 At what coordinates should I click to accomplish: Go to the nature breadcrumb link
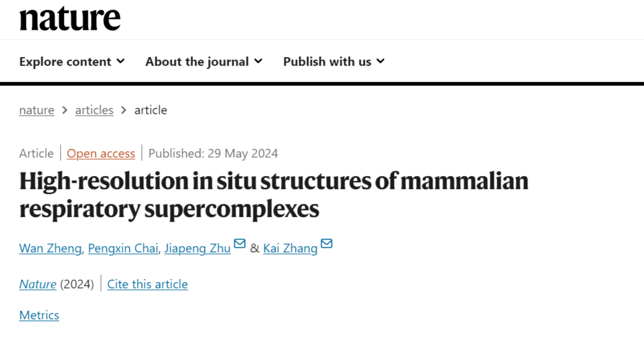37,110
